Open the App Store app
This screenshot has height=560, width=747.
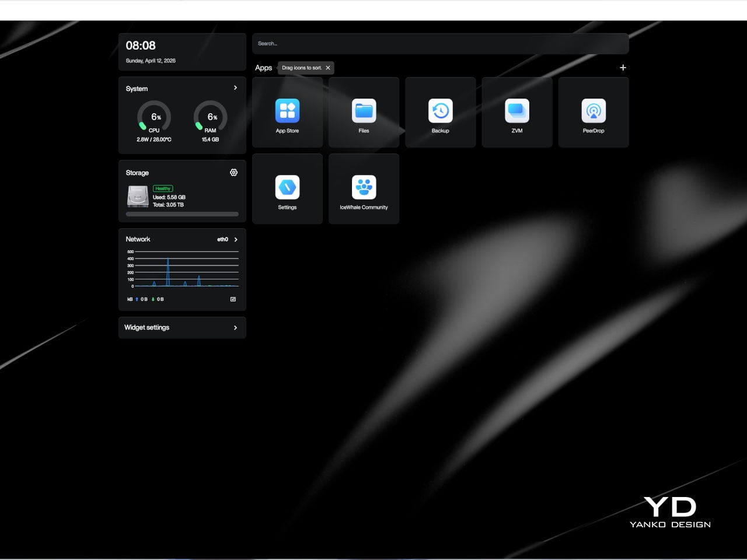tap(287, 111)
